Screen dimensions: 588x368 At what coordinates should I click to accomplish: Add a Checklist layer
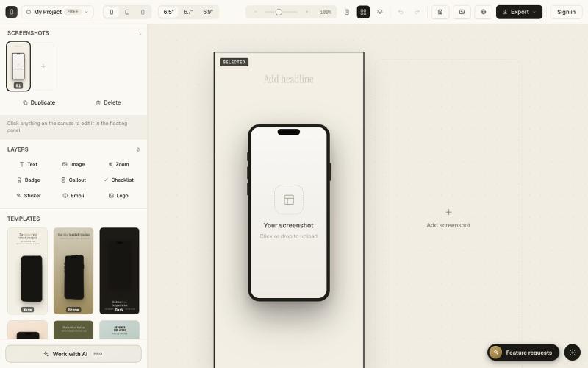118,180
